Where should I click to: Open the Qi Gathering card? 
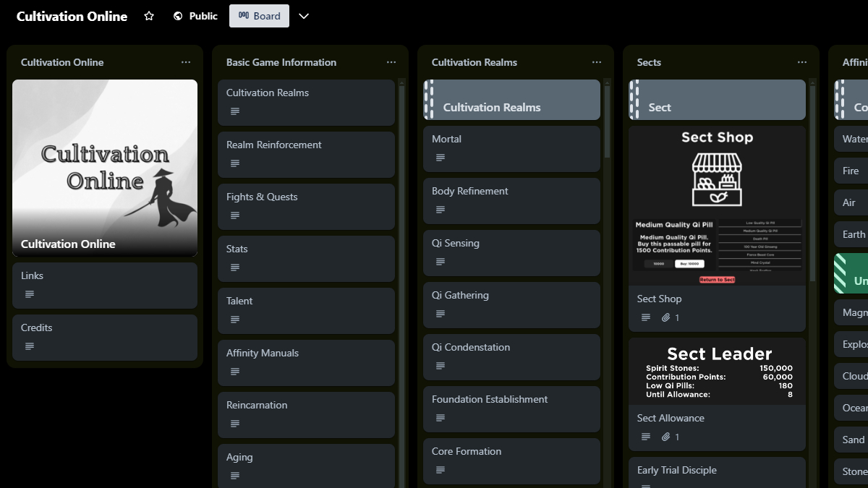[x=511, y=305]
